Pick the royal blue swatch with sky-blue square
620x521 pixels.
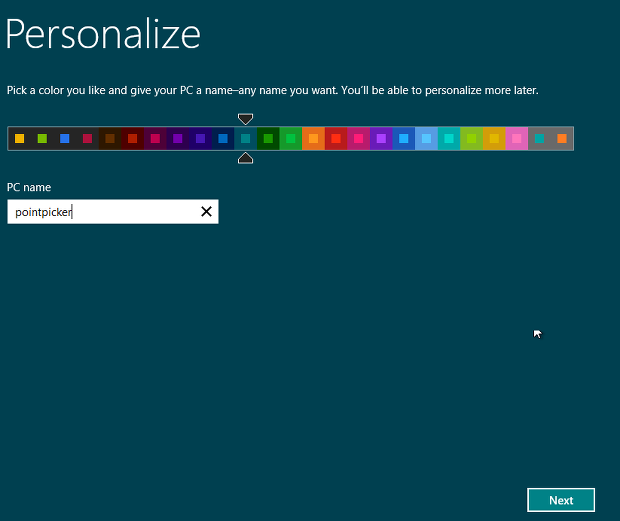coord(404,138)
